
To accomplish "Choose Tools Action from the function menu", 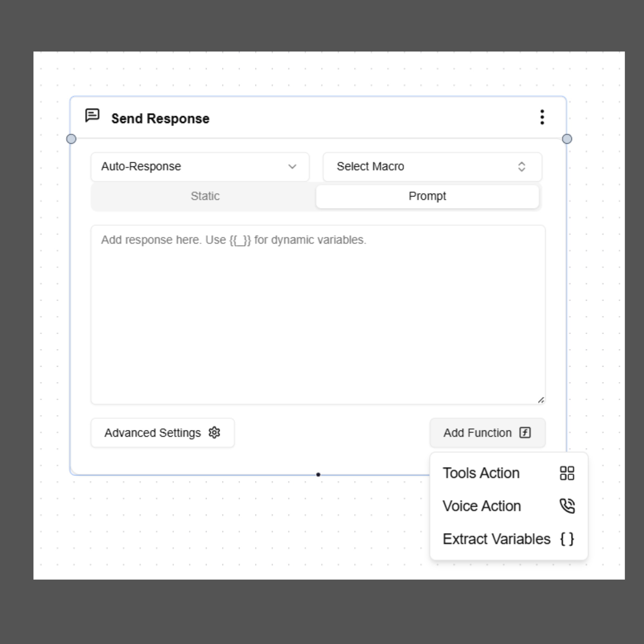I will 481,473.
